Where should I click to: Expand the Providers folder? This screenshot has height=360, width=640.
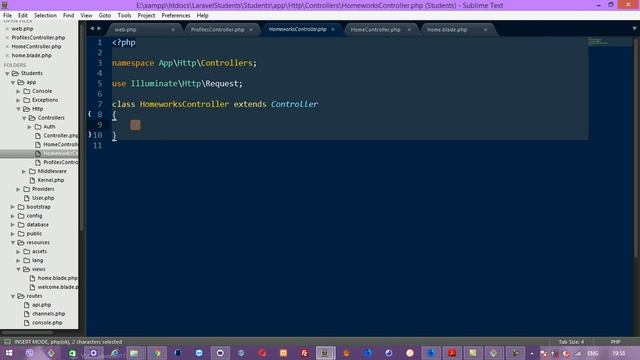(18, 189)
